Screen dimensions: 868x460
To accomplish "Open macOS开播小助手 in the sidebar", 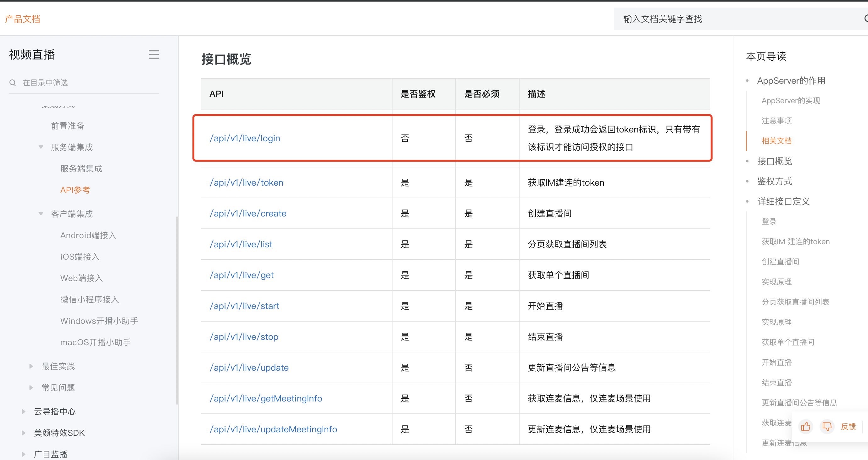I will tap(95, 342).
